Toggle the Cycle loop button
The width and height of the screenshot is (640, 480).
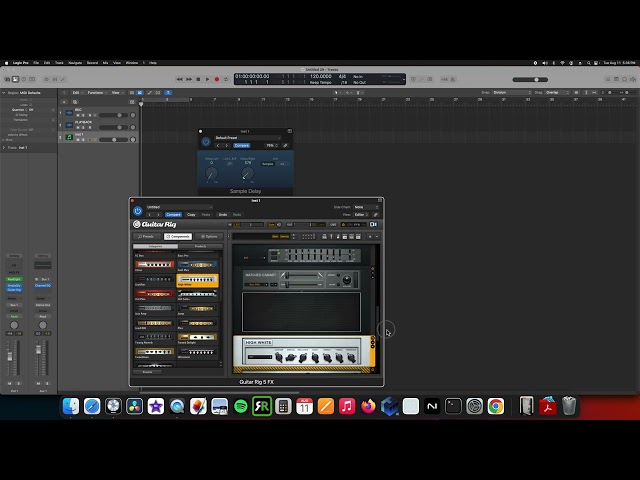pyautogui.click(x=226, y=79)
